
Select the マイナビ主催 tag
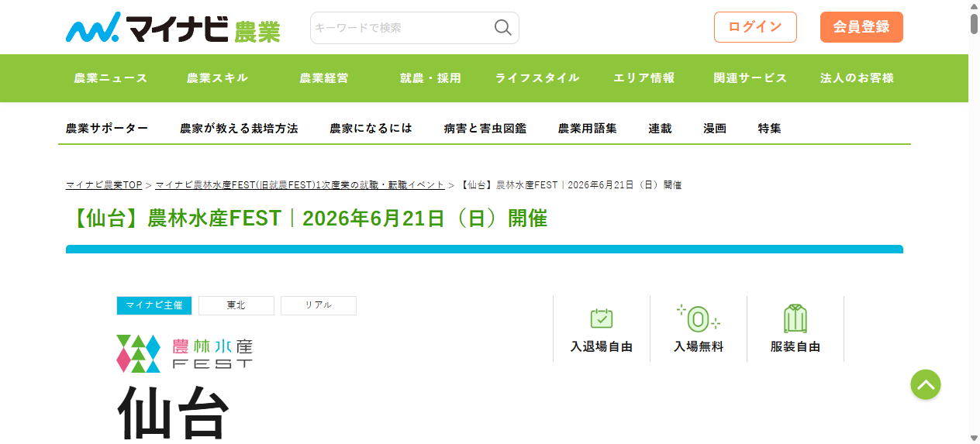(154, 305)
